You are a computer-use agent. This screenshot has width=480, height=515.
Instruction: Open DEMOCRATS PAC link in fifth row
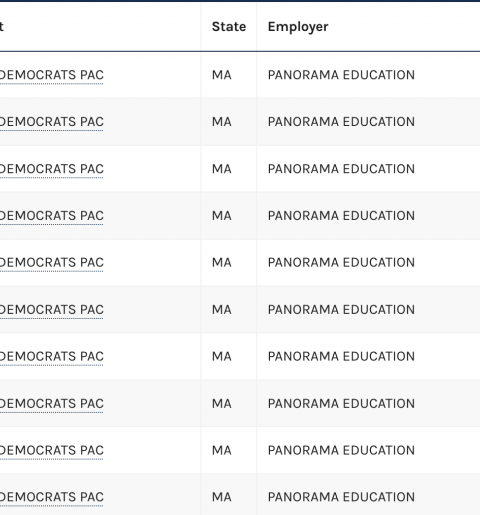[52, 262]
